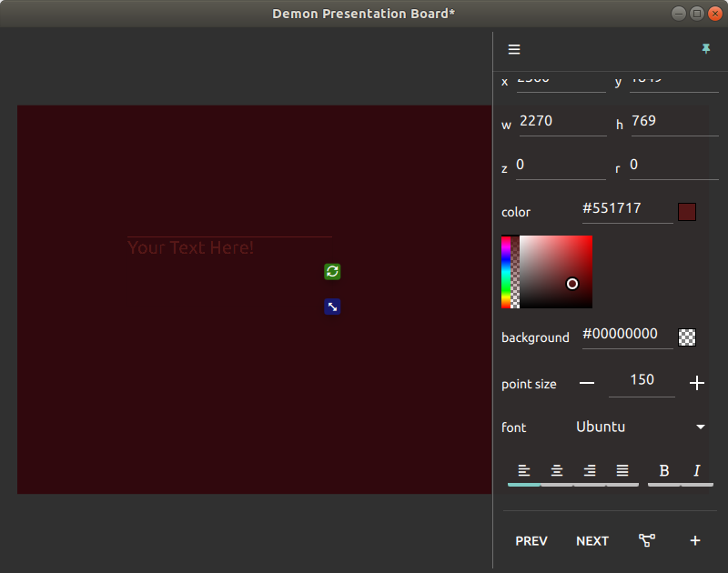
Task: Decrease point size with minus
Action: [x=587, y=383]
